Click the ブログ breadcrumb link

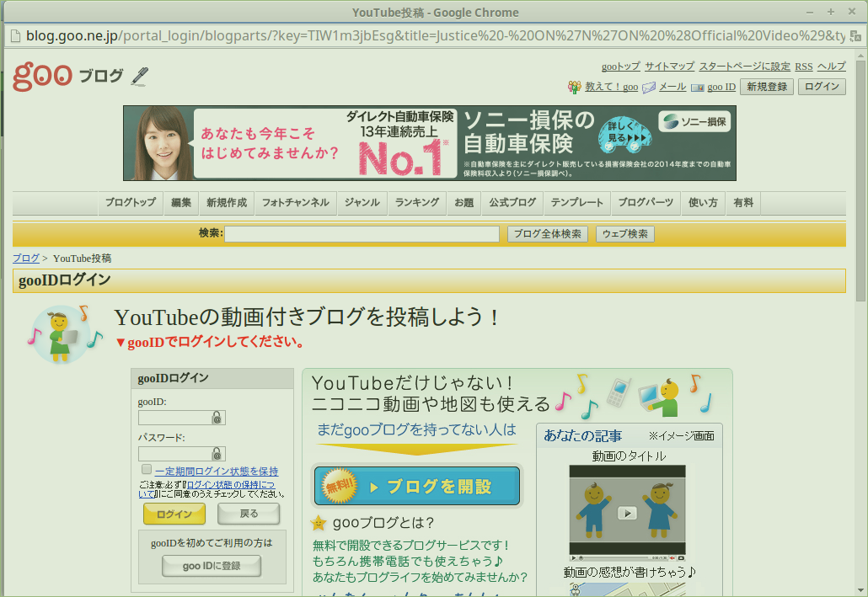coord(26,259)
